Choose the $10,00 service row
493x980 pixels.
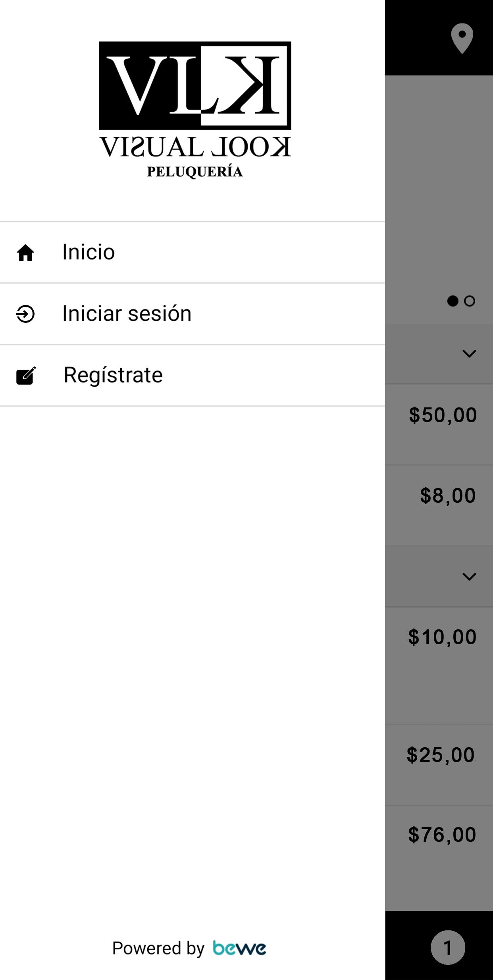point(439,666)
